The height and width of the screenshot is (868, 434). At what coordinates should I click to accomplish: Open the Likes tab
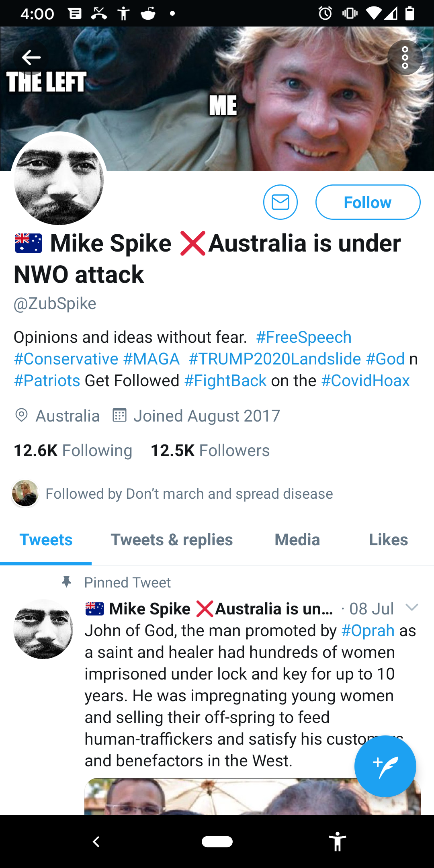tap(389, 540)
